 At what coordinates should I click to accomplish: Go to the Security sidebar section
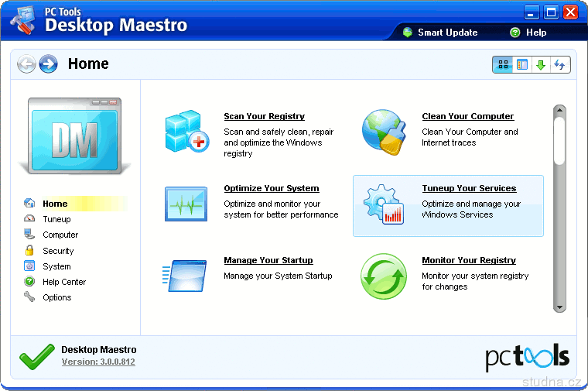(58, 251)
